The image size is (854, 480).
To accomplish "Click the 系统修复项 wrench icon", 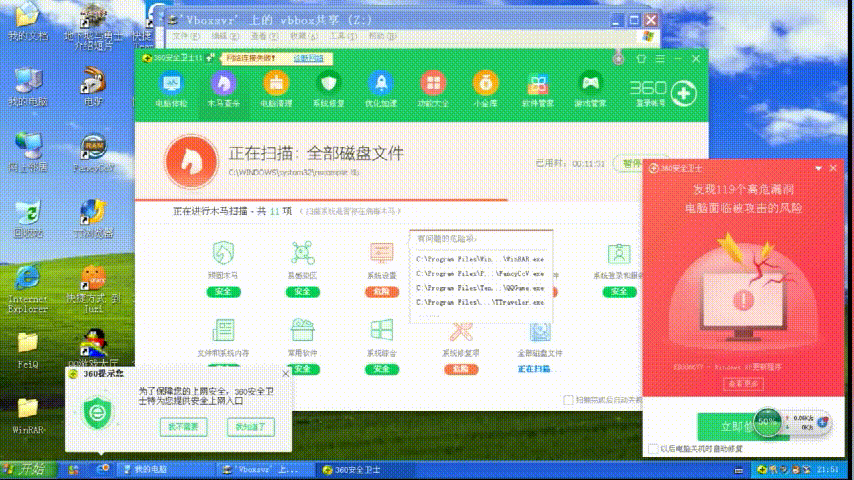I will [x=461, y=332].
